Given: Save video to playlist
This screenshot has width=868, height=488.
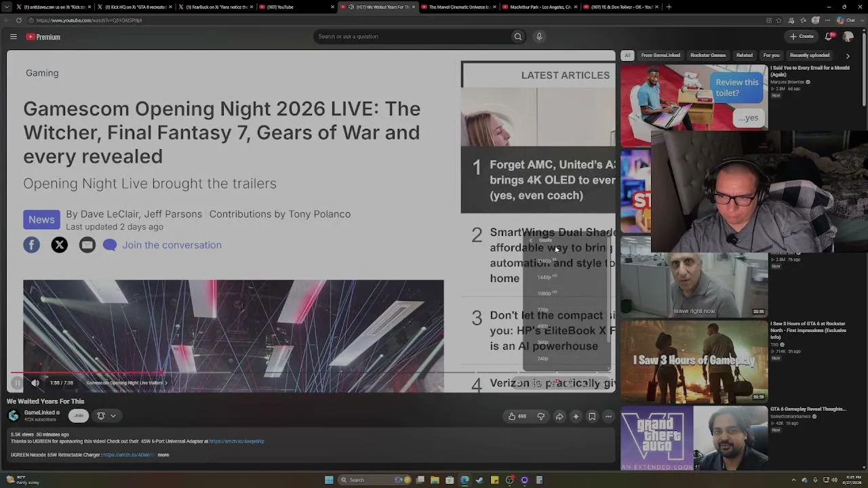Looking at the screenshot, I should click(x=592, y=416).
